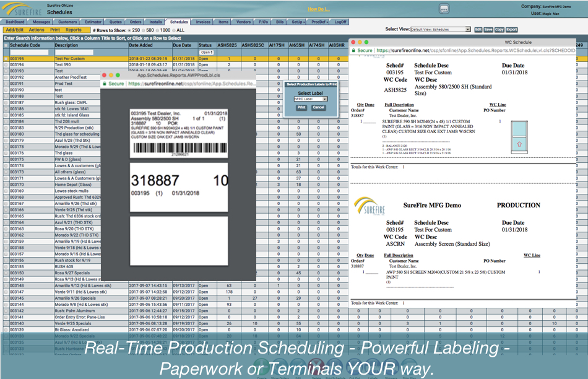Click the Edit view button
Screen dimensions: 588x379
coord(478,30)
